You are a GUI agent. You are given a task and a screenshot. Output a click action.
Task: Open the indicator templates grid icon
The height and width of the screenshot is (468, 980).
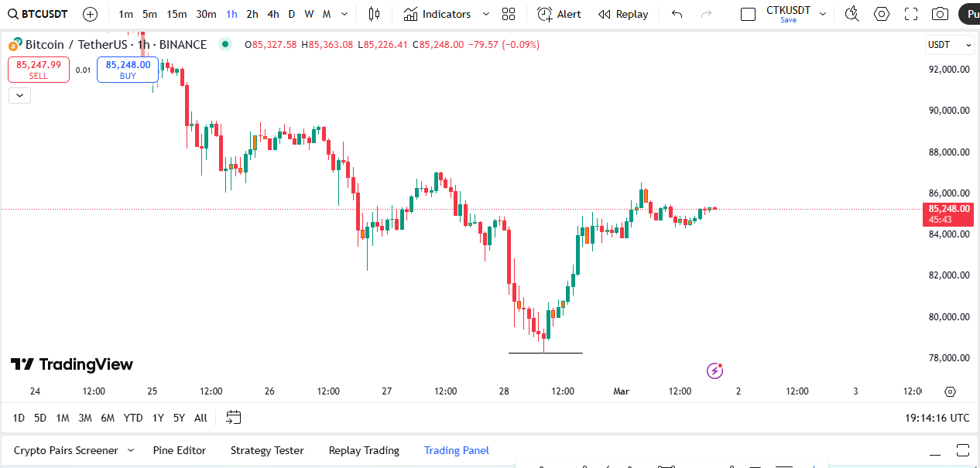pyautogui.click(x=509, y=14)
